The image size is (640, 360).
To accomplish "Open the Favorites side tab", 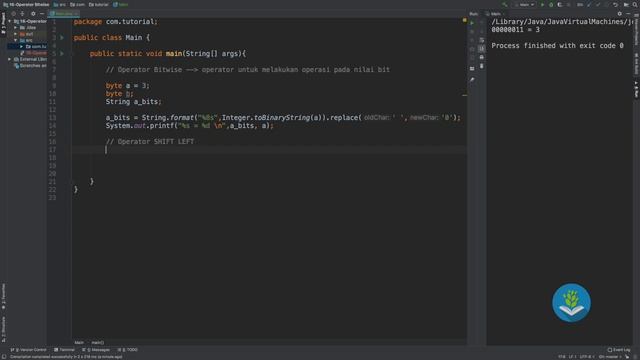I will click(3, 296).
